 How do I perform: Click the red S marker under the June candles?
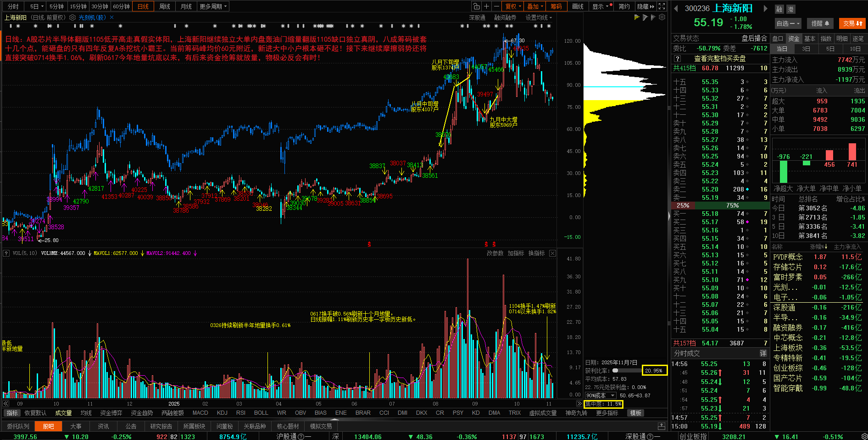tap(369, 244)
